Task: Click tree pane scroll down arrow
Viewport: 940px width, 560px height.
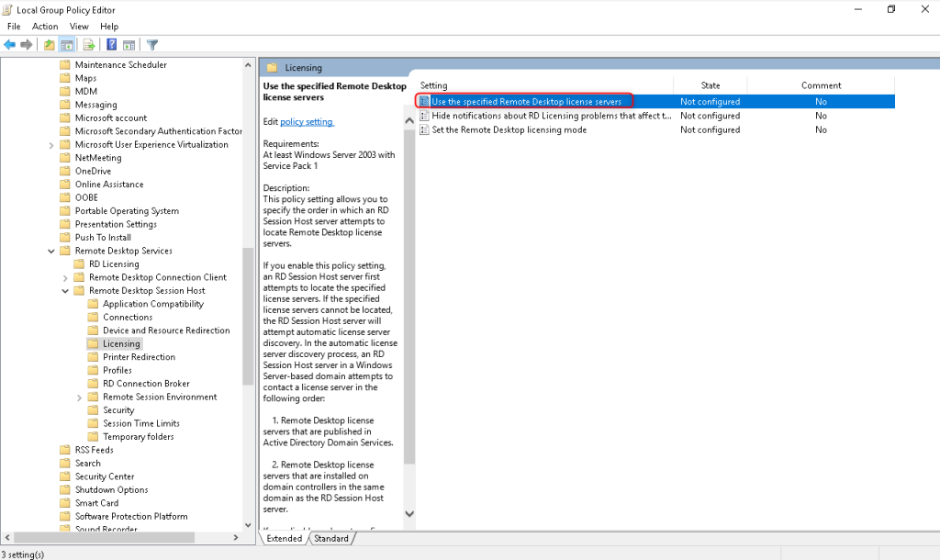Action: [248, 525]
